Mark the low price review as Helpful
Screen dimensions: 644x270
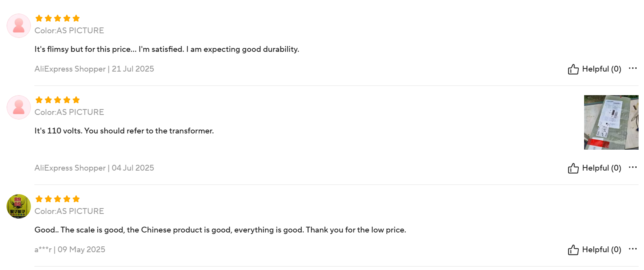click(x=595, y=249)
